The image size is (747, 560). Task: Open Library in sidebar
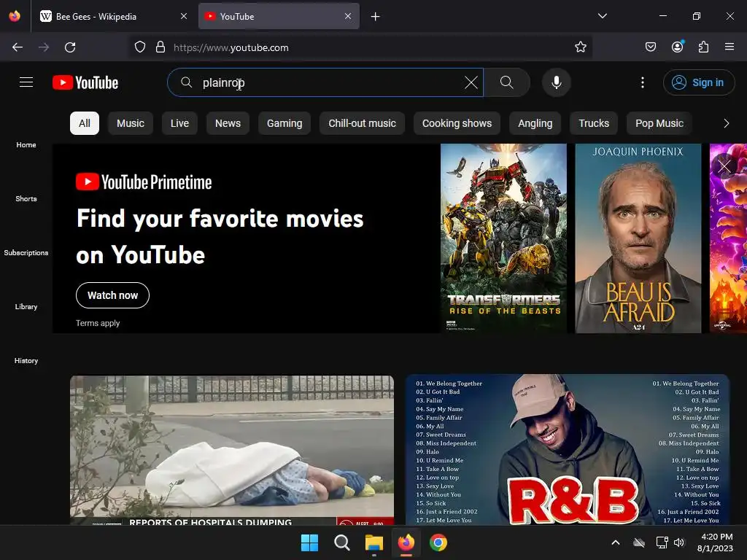pos(26,307)
